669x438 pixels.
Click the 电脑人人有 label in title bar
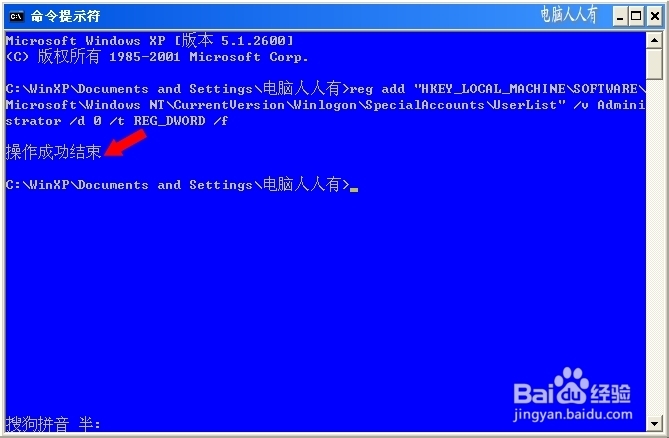point(569,15)
